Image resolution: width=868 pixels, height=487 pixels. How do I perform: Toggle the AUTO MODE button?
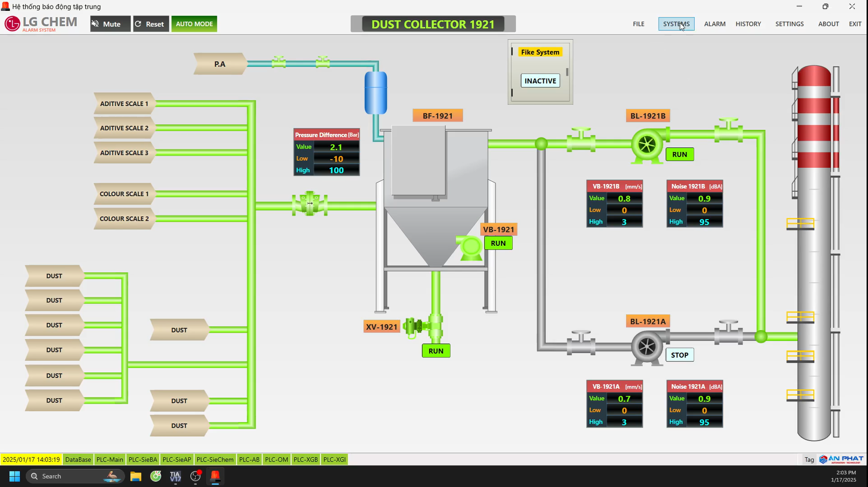(194, 24)
